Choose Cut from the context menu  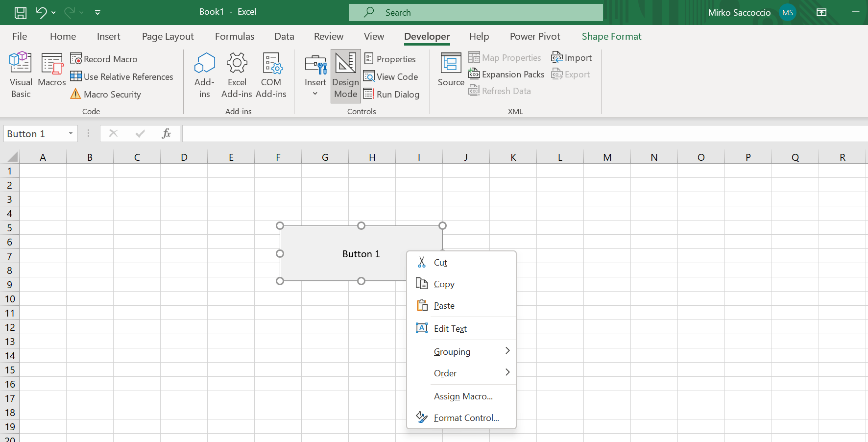coord(461,263)
